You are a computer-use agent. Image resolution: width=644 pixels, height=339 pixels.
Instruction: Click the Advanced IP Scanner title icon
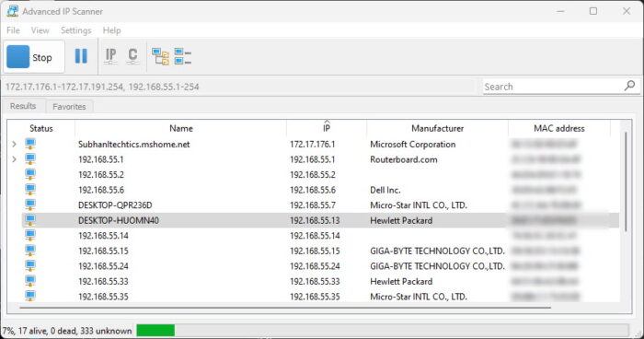coord(12,11)
